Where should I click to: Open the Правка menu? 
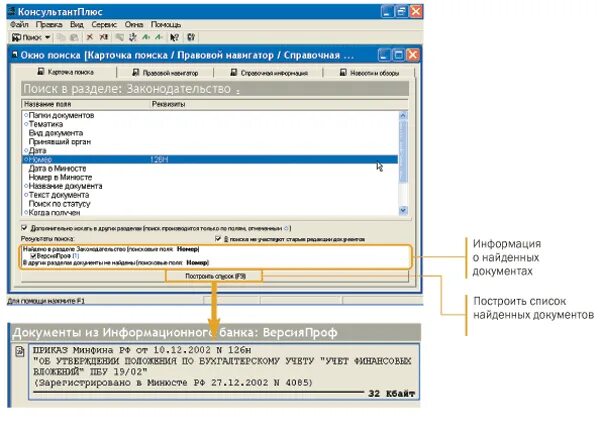pyautogui.click(x=49, y=24)
